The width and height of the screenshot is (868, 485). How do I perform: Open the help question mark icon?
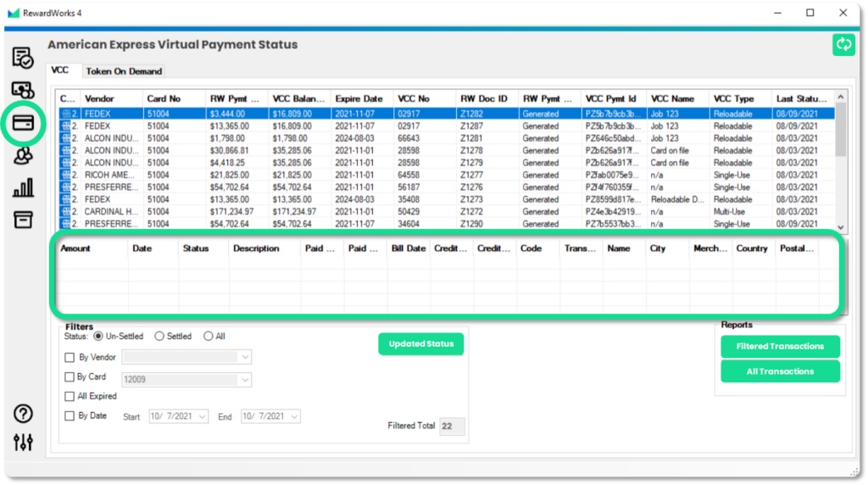(23, 414)
